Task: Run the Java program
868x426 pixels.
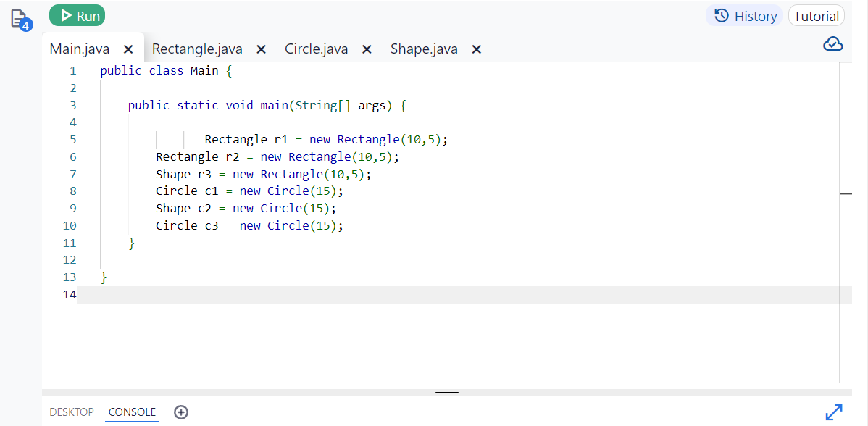Action: [77, 14]
